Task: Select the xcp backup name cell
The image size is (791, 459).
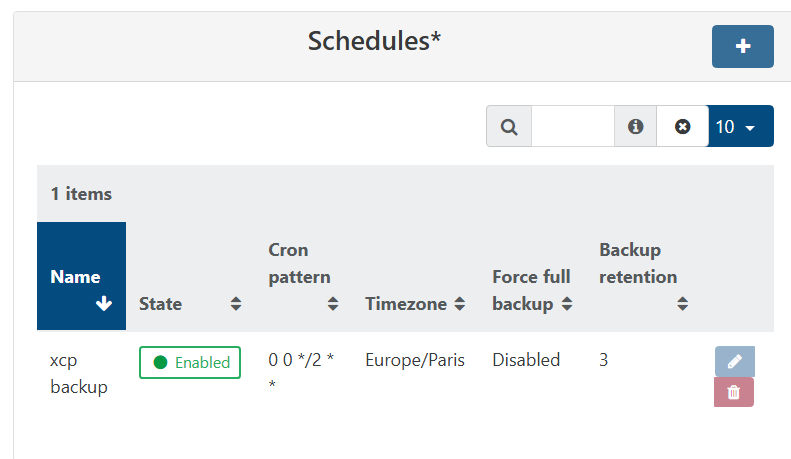Action: 78,373
